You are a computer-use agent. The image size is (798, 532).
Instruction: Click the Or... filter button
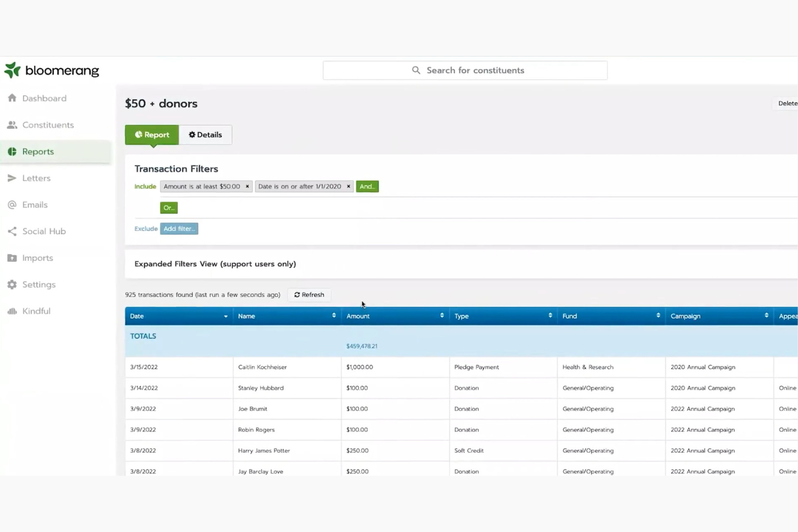(x=169, y=208)
